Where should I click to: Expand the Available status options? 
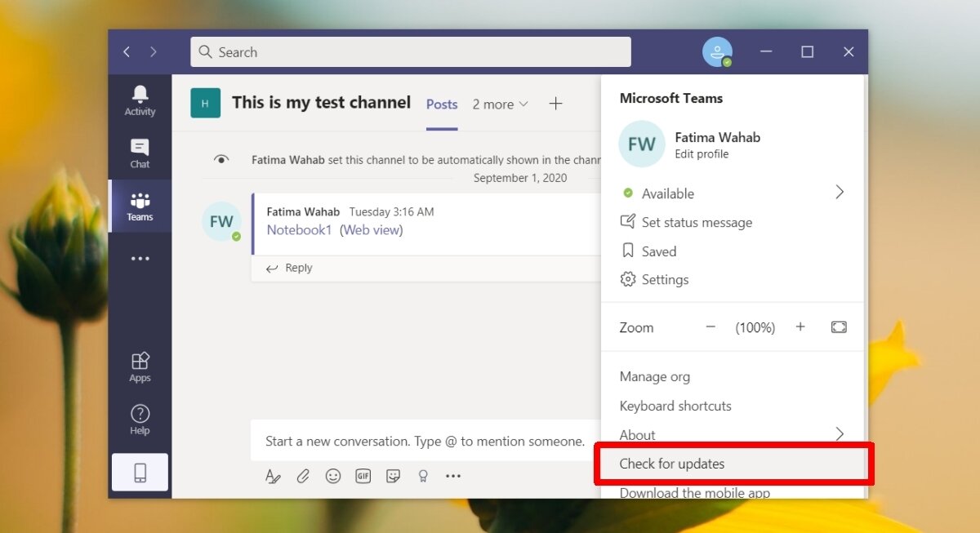coord(840,193)
